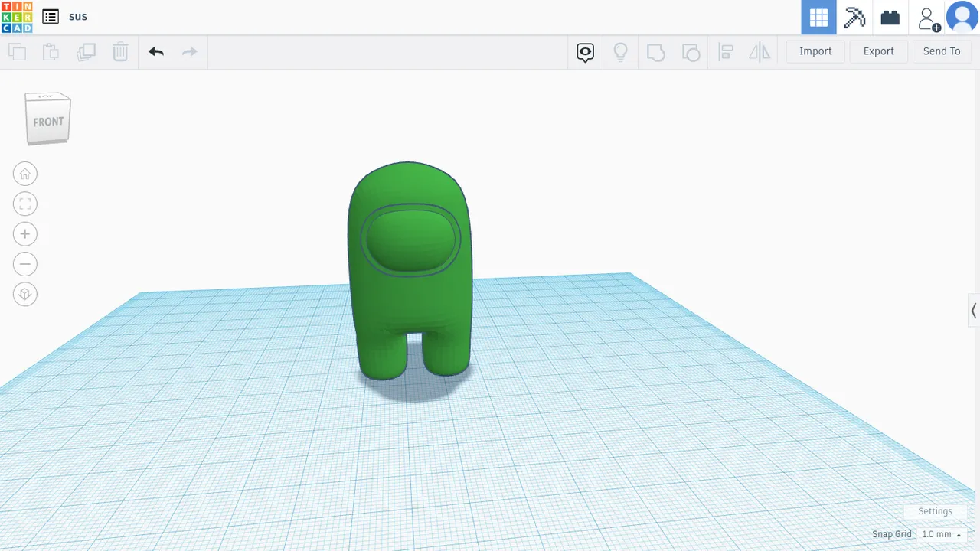This screenshot has height=551, width=980.
Task: Delete selection using the trash icon
Action: [120, 51]
